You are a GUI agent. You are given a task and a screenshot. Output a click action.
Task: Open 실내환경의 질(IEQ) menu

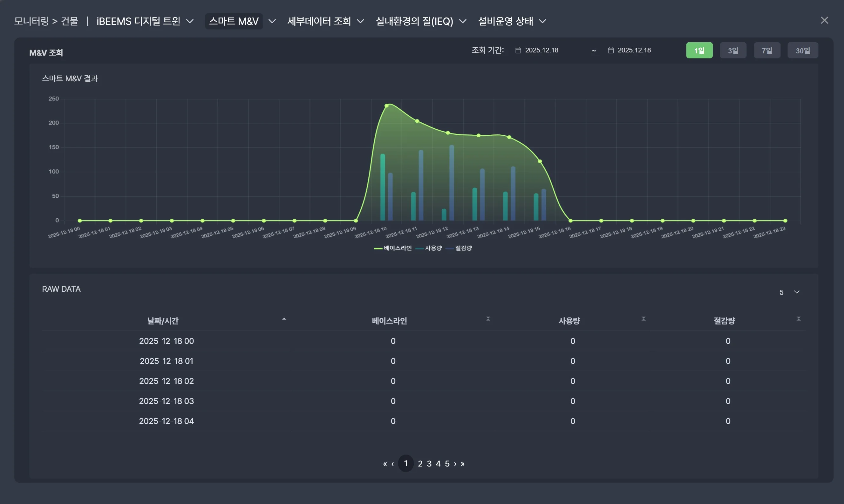click(x=414, y=21)
